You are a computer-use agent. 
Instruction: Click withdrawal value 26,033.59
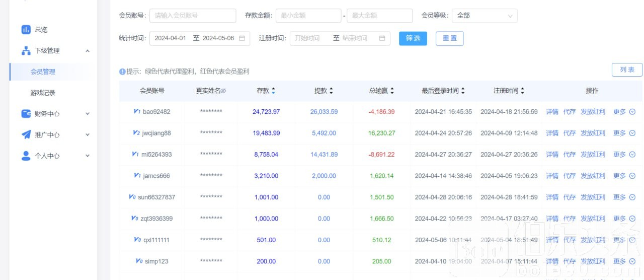(324, 112)
